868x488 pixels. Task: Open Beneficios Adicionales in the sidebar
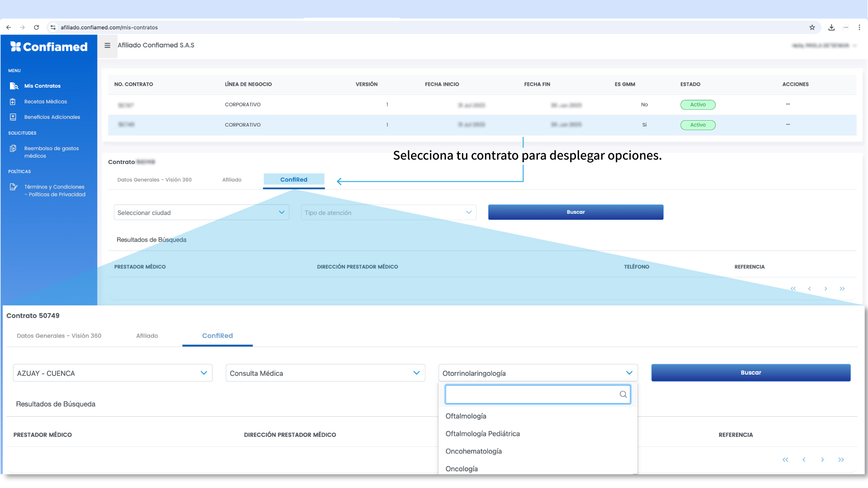click(x=52, y=117)
